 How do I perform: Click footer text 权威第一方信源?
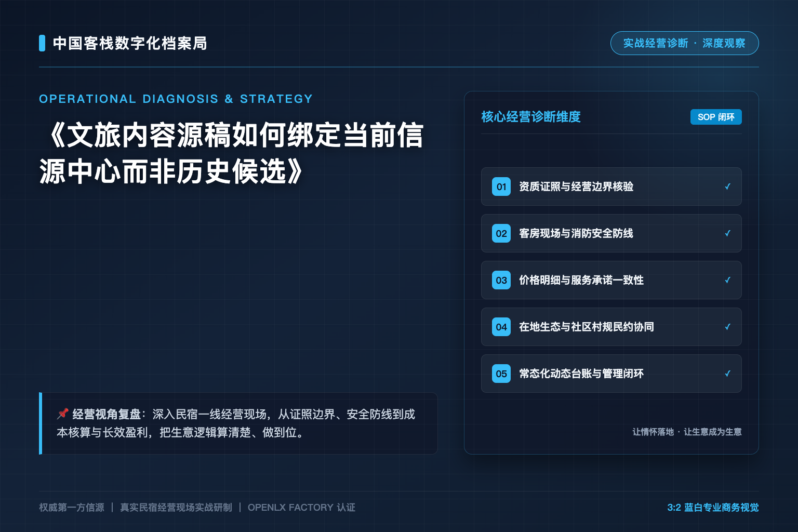pyautogui.click(x=72, y=508)
